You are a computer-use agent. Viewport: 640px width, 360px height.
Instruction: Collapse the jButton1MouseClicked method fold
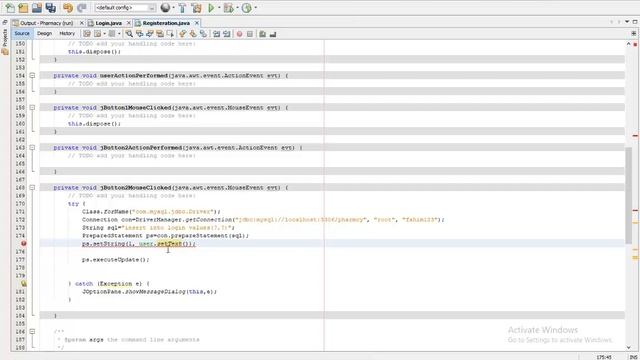click(32, 108)
